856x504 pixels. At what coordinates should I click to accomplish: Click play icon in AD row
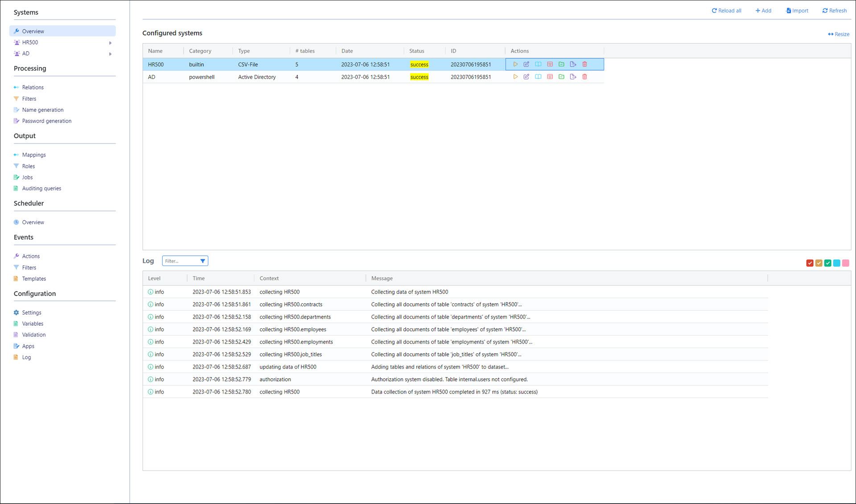[515, 77]
